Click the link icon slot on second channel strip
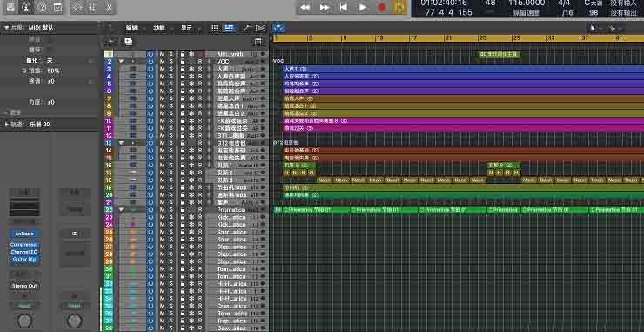Screen dimensions: 644x332 coord(75,234)
